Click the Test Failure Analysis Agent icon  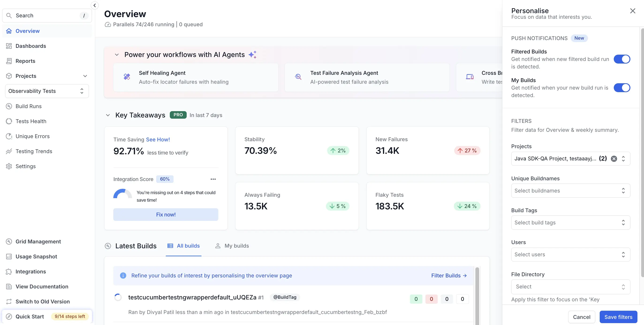(298, 77)
